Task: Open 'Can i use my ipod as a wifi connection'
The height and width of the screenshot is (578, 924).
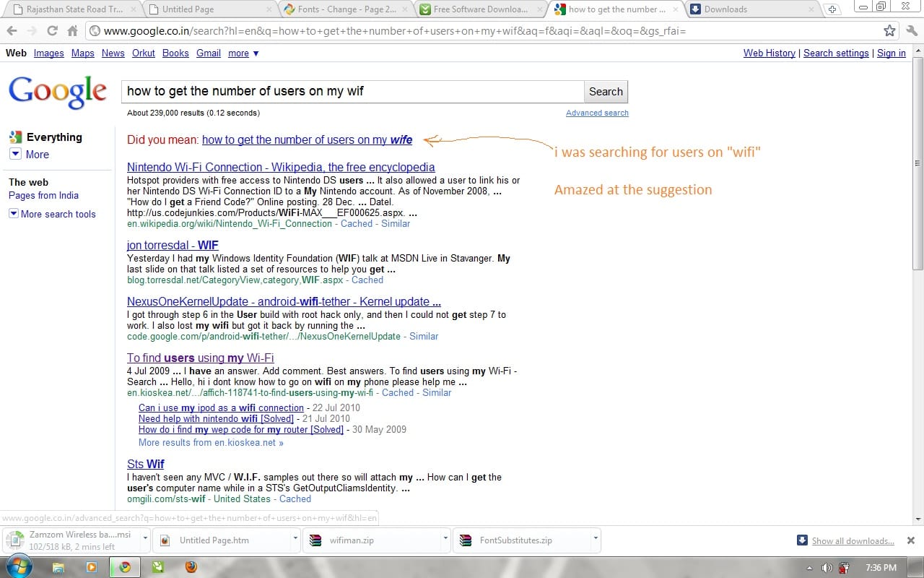Action: click(221, 407)
